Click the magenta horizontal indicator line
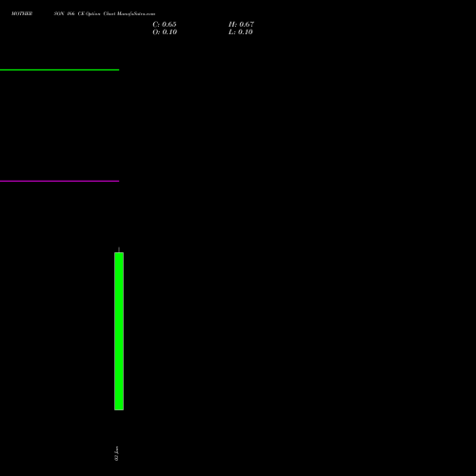The image size is (476, 476). 59,181
